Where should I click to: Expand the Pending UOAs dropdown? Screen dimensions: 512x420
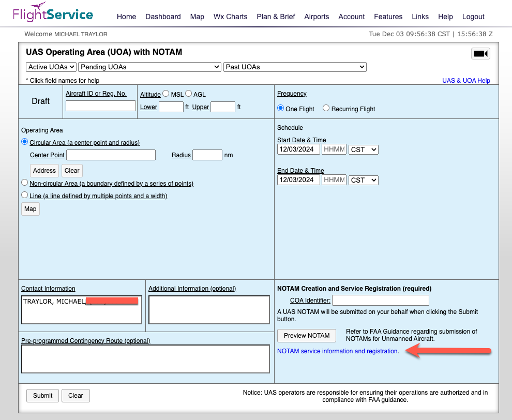click(x=150, y=67)
